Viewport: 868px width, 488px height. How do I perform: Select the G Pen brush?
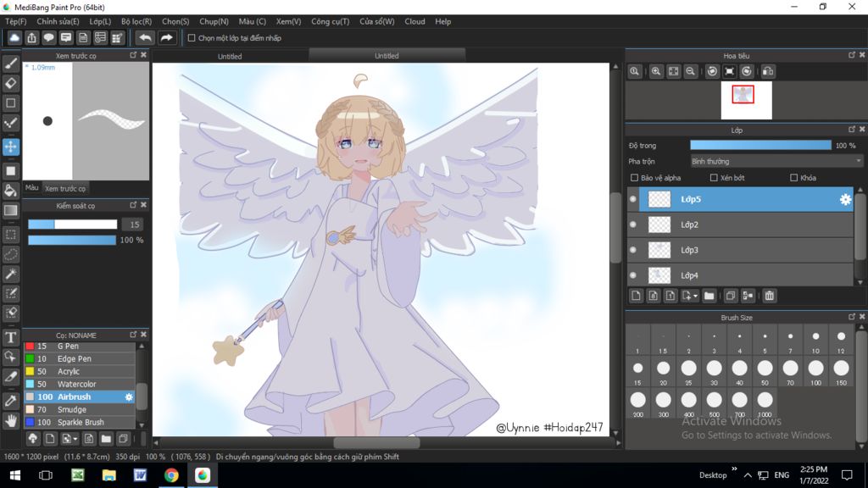pyautogui.click(x=79, y=347)
